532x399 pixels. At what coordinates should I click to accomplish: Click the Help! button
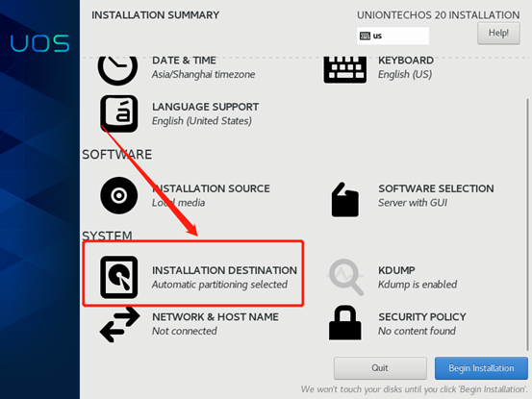[x=498, y=33]
